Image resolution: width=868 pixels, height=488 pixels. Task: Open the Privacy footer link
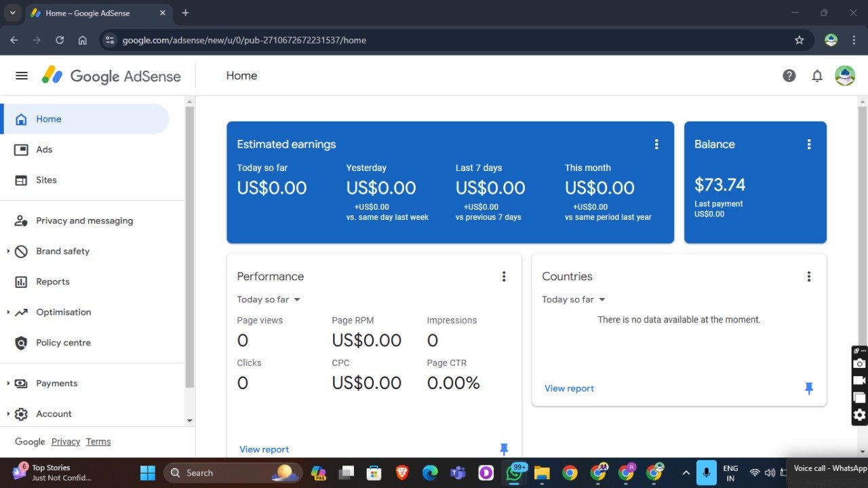point(66,442)
